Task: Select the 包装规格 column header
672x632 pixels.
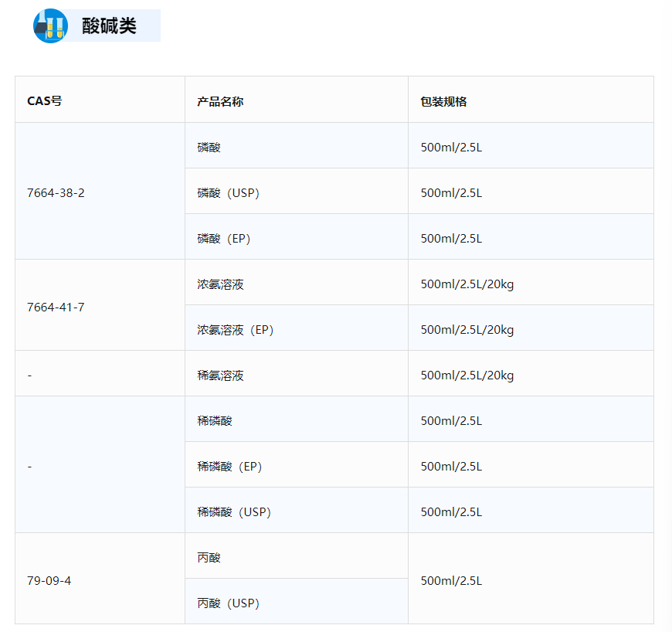Action: click(x=443, y=101)
